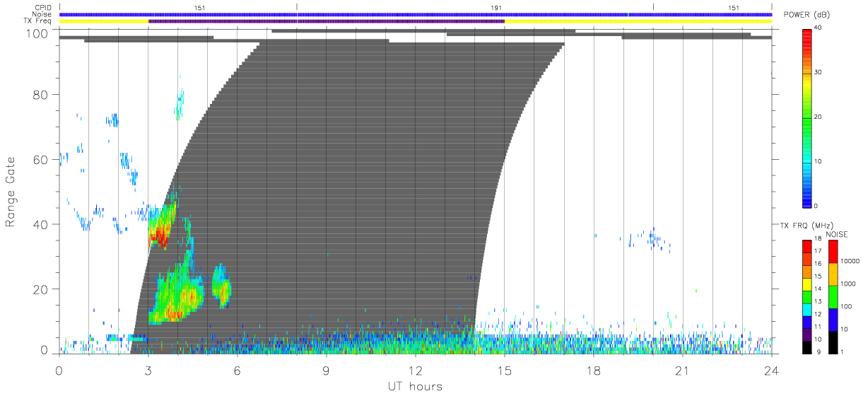Click the "UT hours" x-axis title

coord(415,387)
